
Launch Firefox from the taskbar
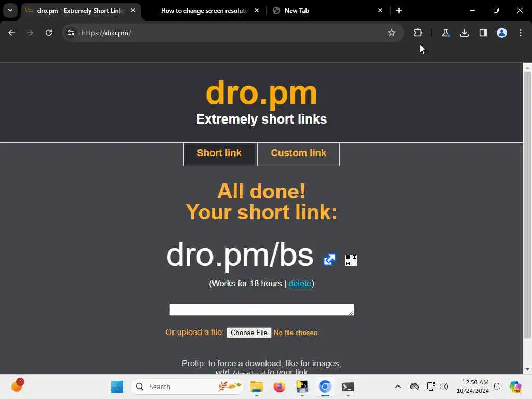click(x=279, y=387)
